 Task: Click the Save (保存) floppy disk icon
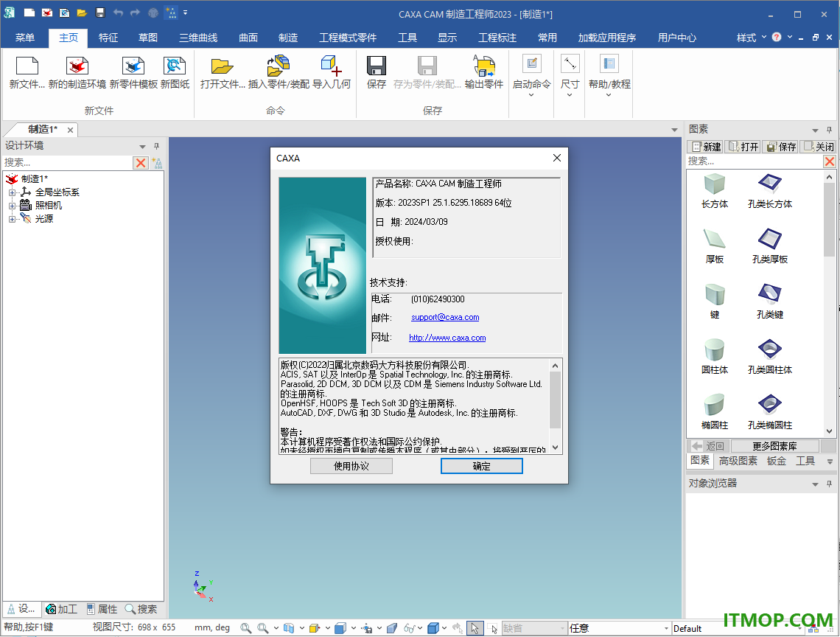click(x=377, y=66)
